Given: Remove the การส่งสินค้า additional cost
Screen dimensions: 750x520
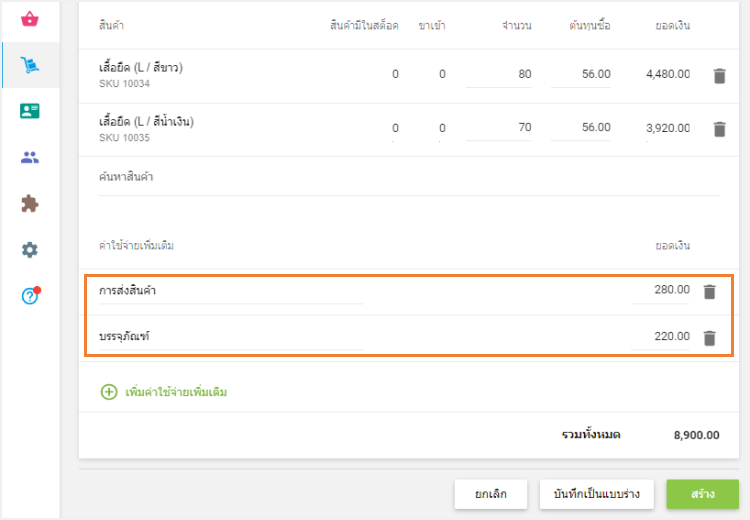Looking at the screenshot, I should 709,291.
